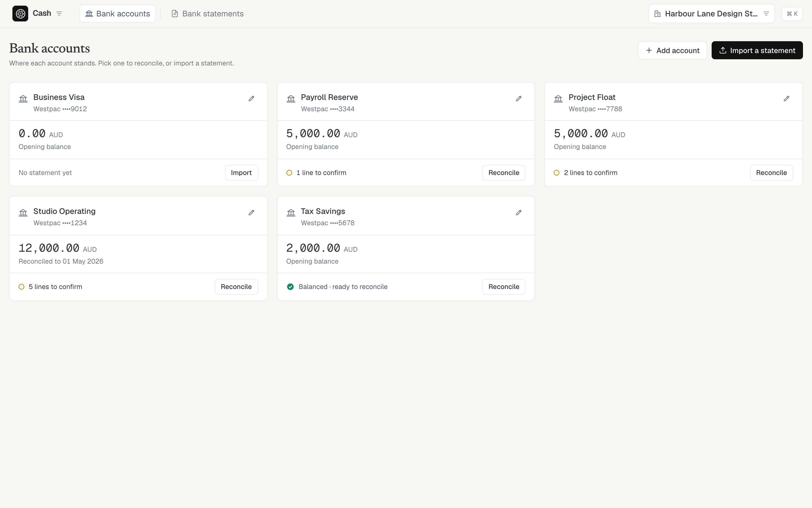
Task: Select the Studio Operating account title
Action: (x=64, y=211)
